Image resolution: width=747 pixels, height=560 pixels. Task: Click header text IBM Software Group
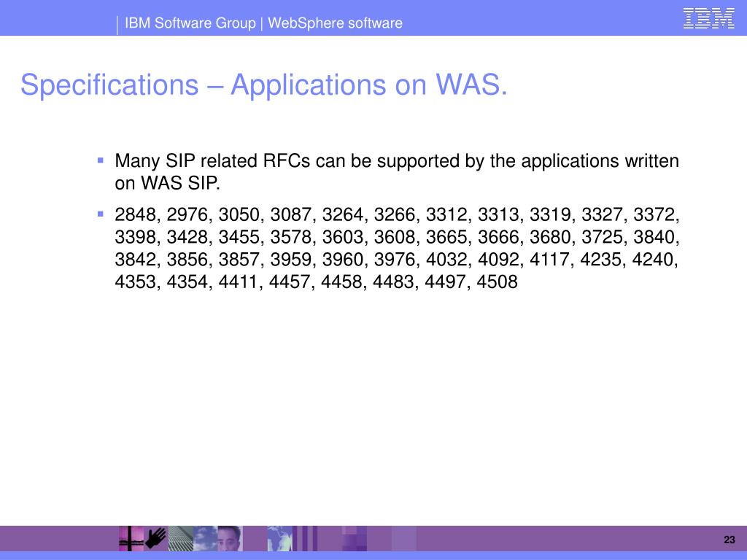coord(190,23)
